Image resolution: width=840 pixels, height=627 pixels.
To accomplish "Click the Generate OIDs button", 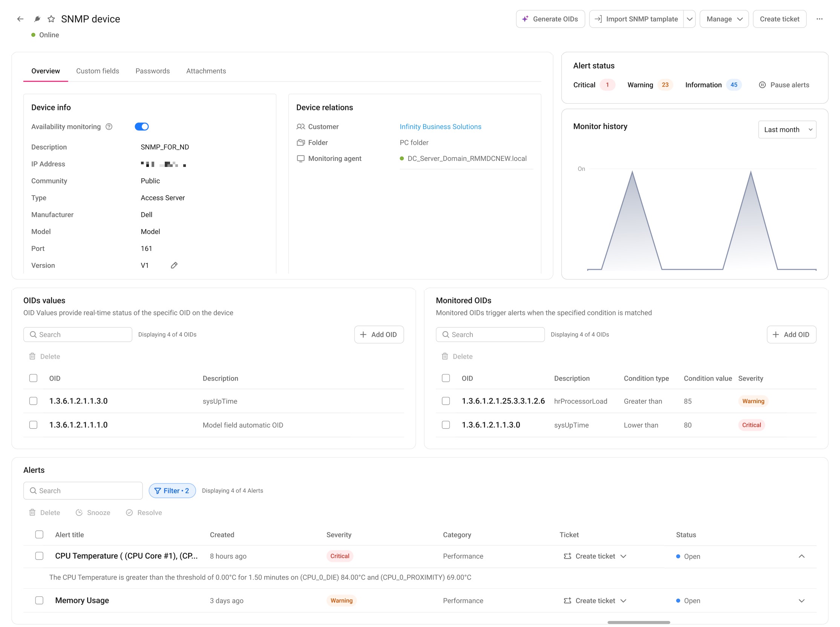I will tap(550, 19).
